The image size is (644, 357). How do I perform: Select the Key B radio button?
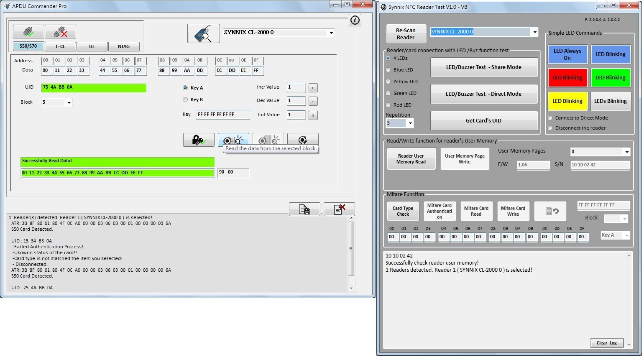point(185,99)
